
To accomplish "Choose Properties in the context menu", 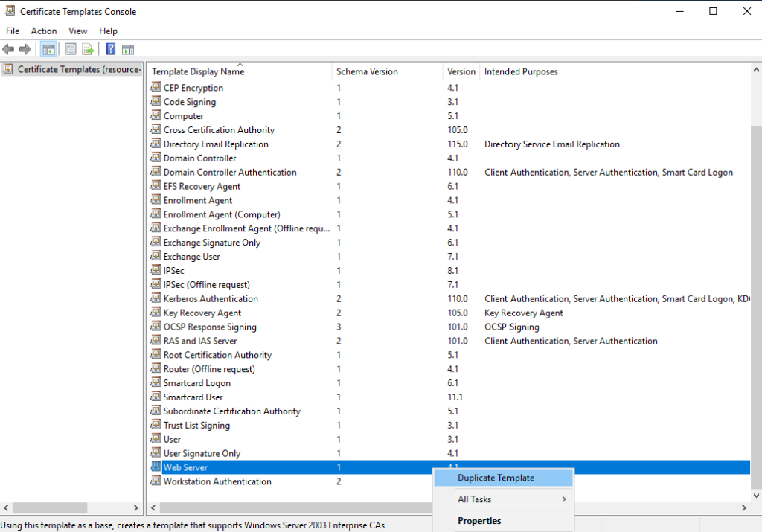I will (479, 521).
